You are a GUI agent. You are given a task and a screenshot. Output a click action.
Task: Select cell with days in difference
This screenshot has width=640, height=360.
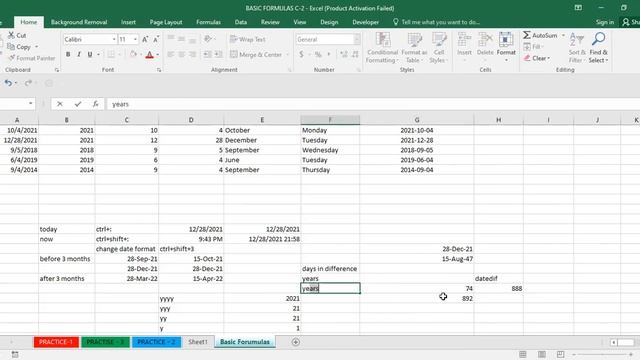pyautogui.click(x=330, y=269)
